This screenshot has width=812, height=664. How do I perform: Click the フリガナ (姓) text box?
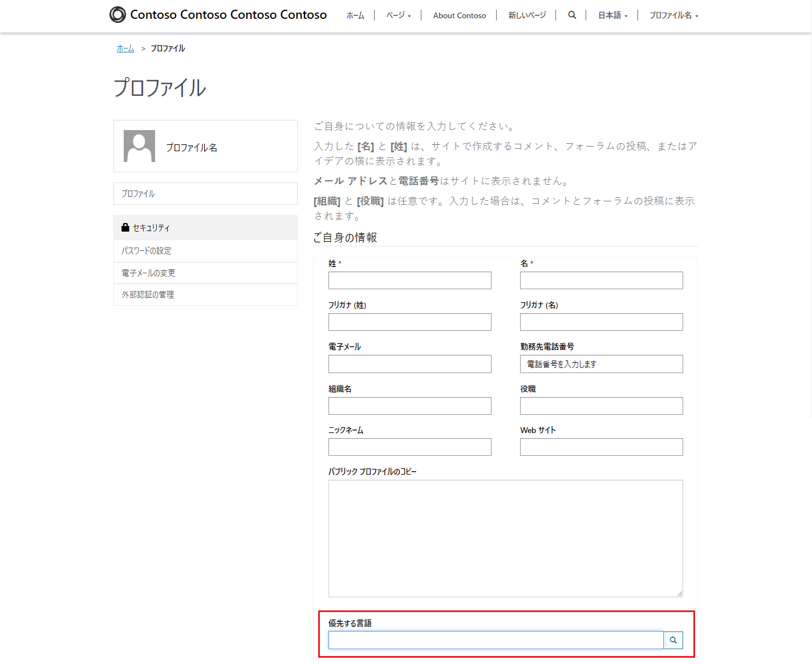(x=410, y=322)
